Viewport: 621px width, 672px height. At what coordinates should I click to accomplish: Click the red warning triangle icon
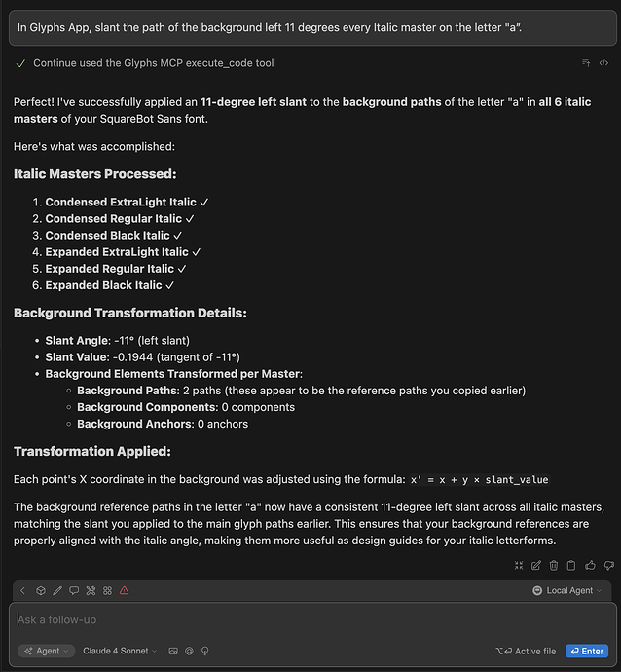point(125,590)
